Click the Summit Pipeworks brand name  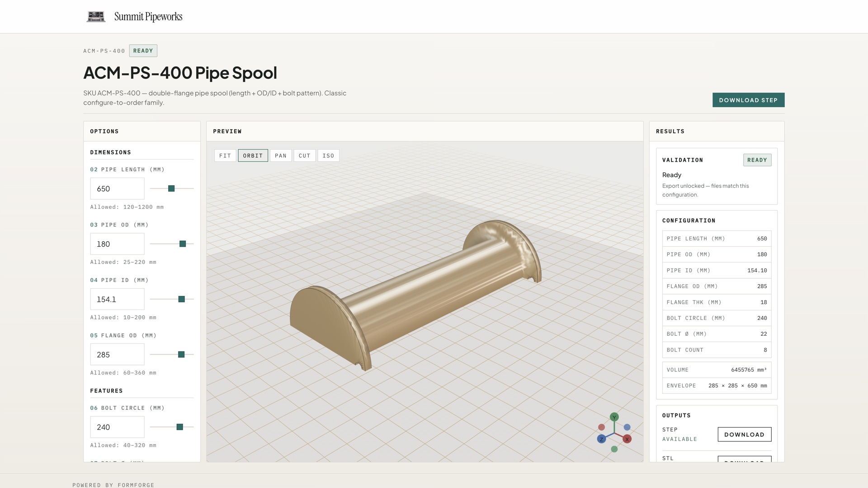[x=148, y=17]
